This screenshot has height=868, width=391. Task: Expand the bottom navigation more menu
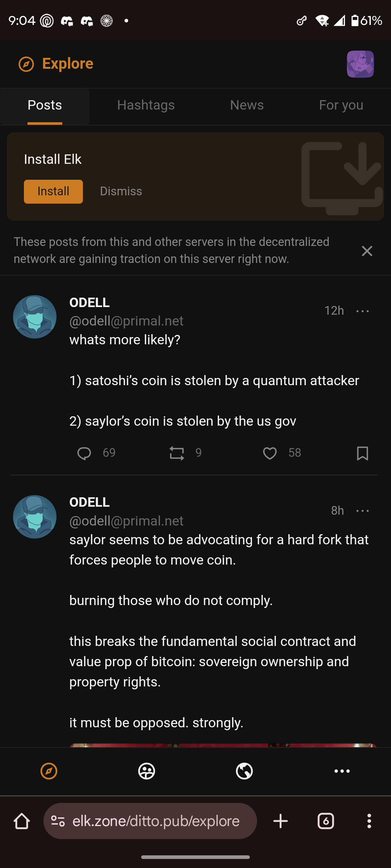point(342,771)
